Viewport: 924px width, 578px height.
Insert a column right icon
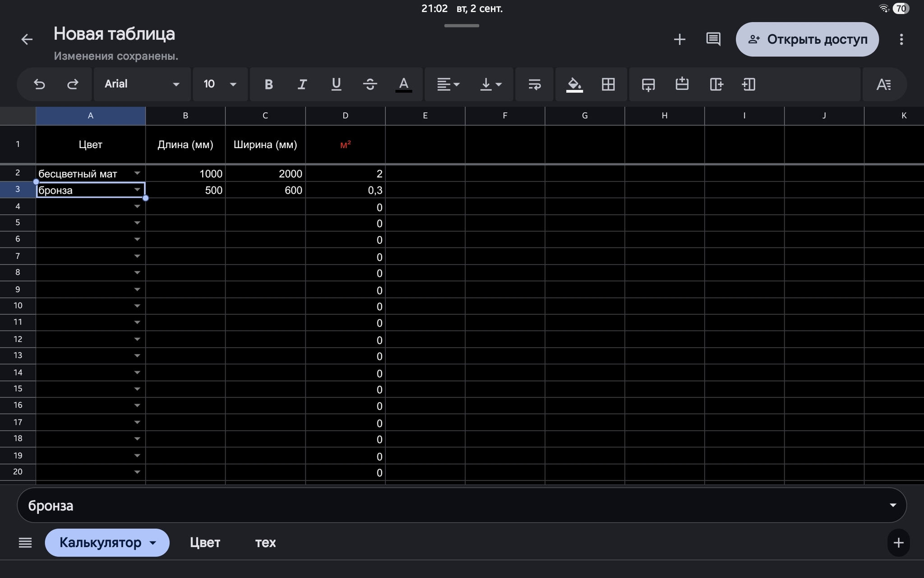(716, 84)
